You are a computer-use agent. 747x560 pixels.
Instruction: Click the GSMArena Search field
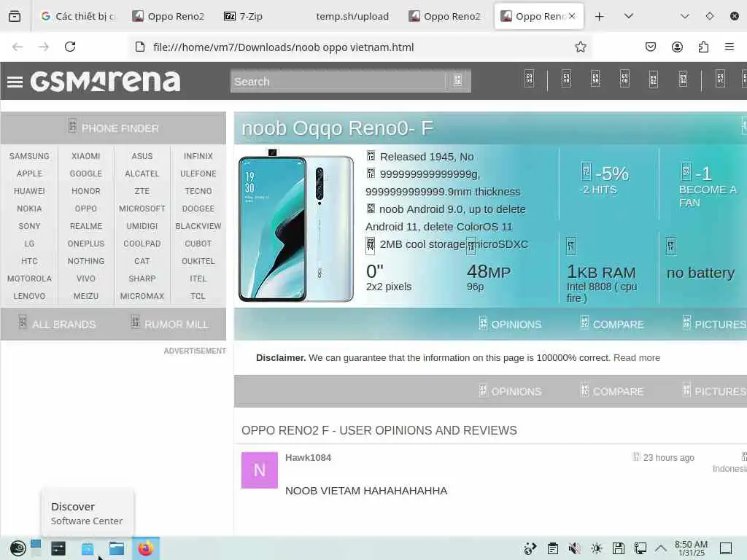[338, 82]
